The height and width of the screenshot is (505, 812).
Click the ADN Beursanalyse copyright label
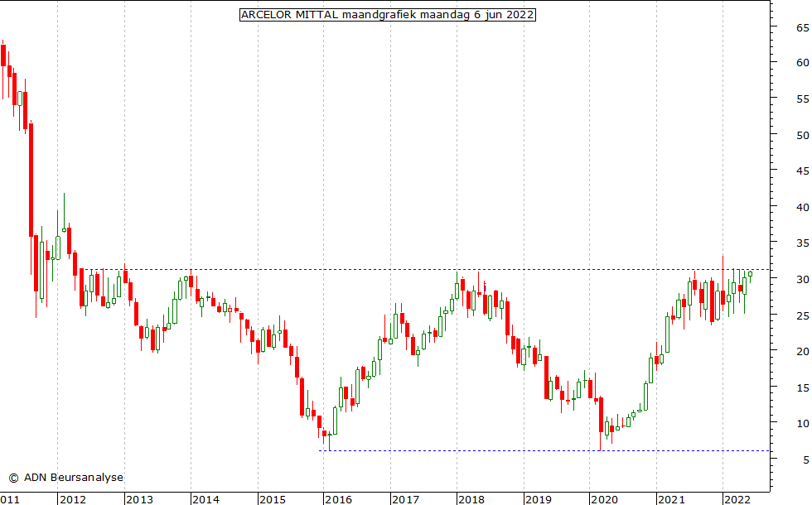tap(66, 478)
